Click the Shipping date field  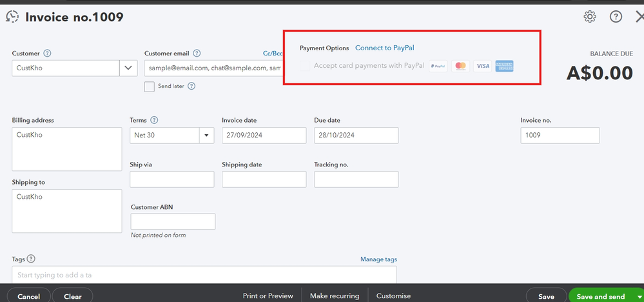tap(264, 179)
